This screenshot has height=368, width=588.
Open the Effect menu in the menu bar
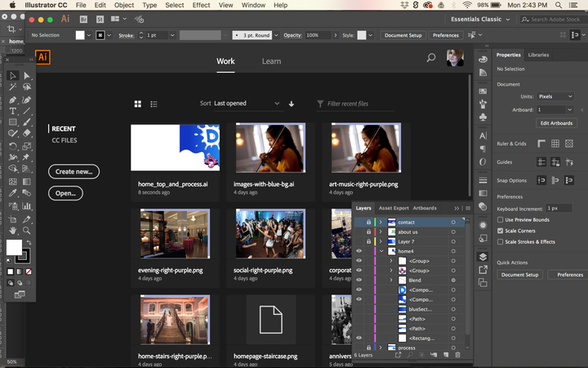pyautogui.click(x=201, y=5)
